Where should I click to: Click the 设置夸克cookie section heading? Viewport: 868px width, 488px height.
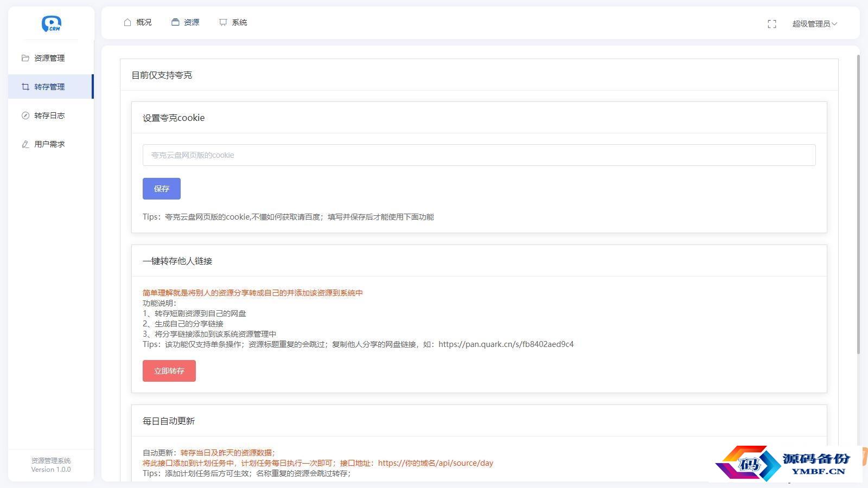[174, 118]
